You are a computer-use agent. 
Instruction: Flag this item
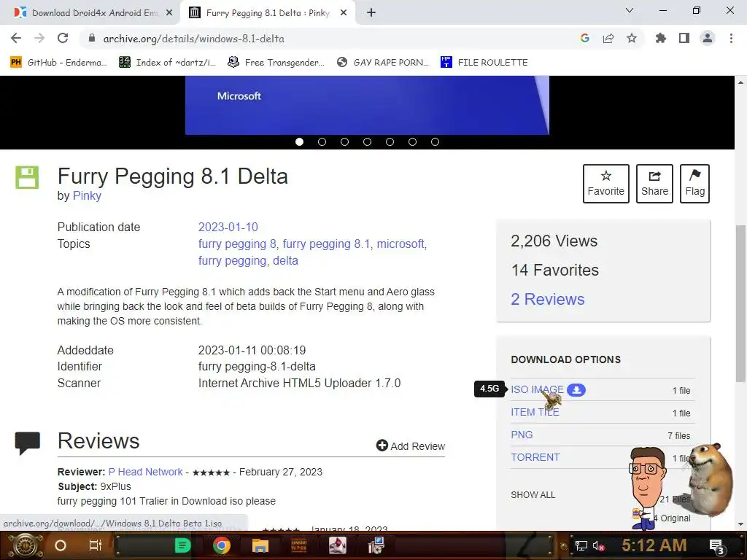point(694,184)
